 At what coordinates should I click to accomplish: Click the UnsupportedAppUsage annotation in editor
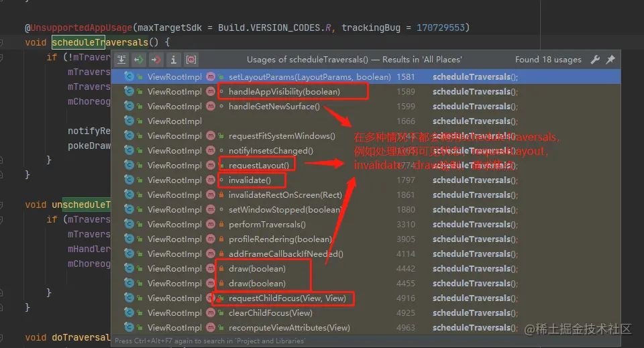coord(78,27)
